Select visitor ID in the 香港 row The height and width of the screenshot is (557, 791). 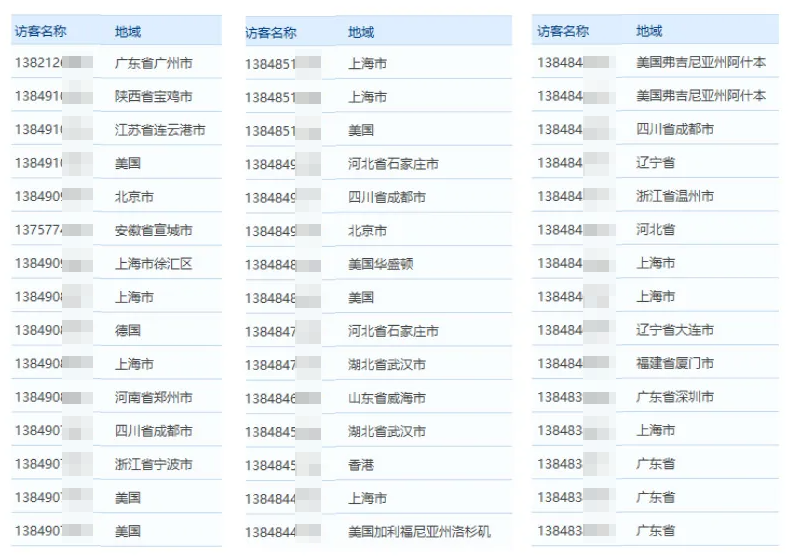(x=283, y=465)
